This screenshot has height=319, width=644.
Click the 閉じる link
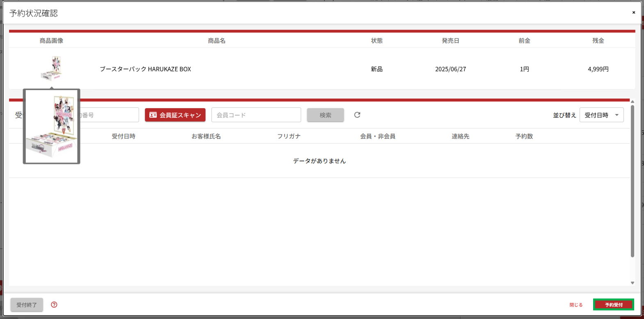pyautogui.click(x=576, y=305)
